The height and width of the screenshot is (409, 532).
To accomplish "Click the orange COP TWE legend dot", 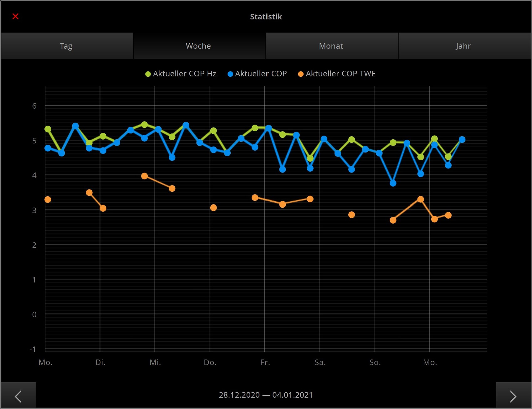I will [301, 74].
